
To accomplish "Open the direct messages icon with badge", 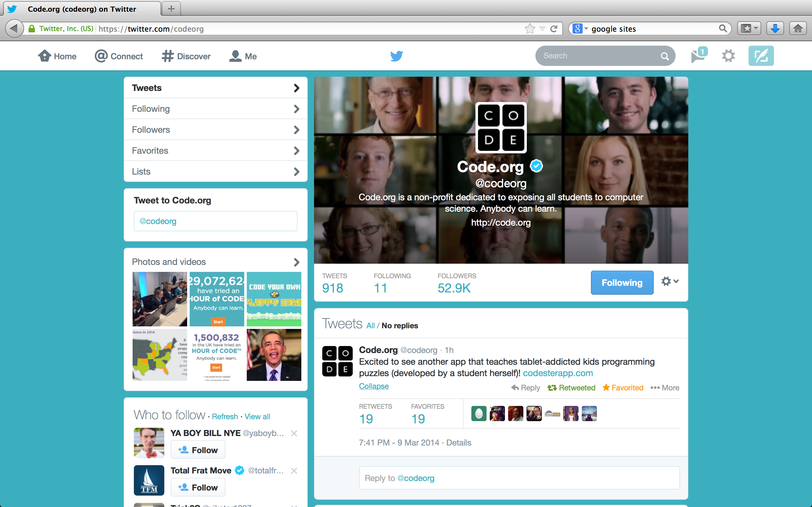I will [x=698, y=56].
